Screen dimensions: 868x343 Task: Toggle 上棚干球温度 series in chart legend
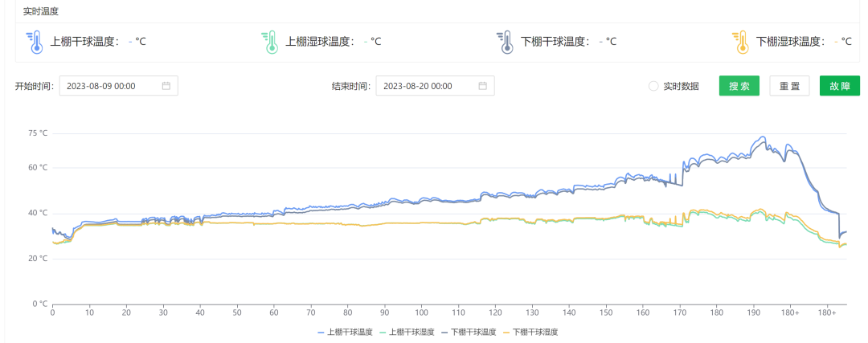(x=345, y=332)
